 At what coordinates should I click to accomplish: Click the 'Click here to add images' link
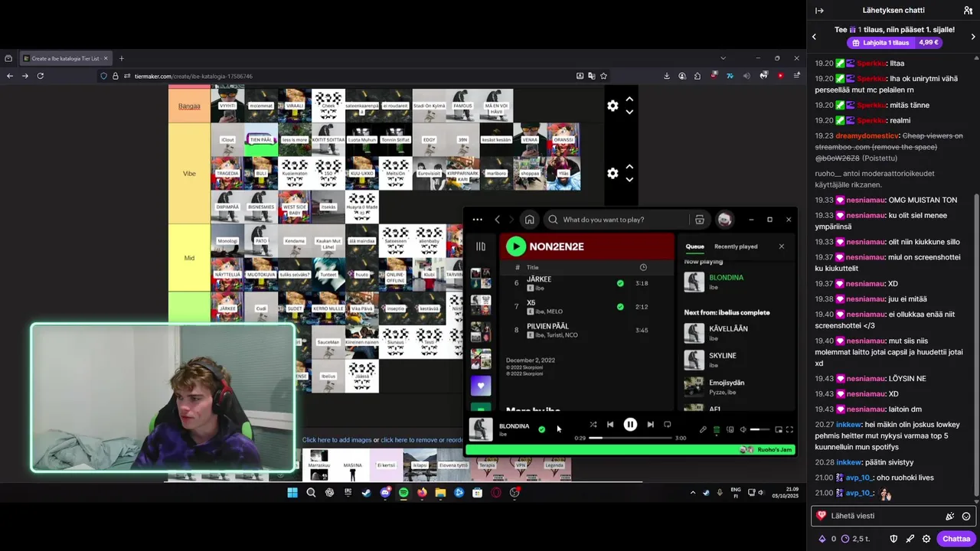(337, 440)
